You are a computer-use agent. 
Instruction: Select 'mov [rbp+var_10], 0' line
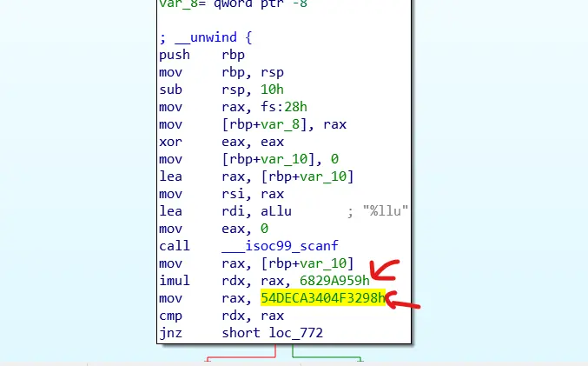tap(248, 159)
